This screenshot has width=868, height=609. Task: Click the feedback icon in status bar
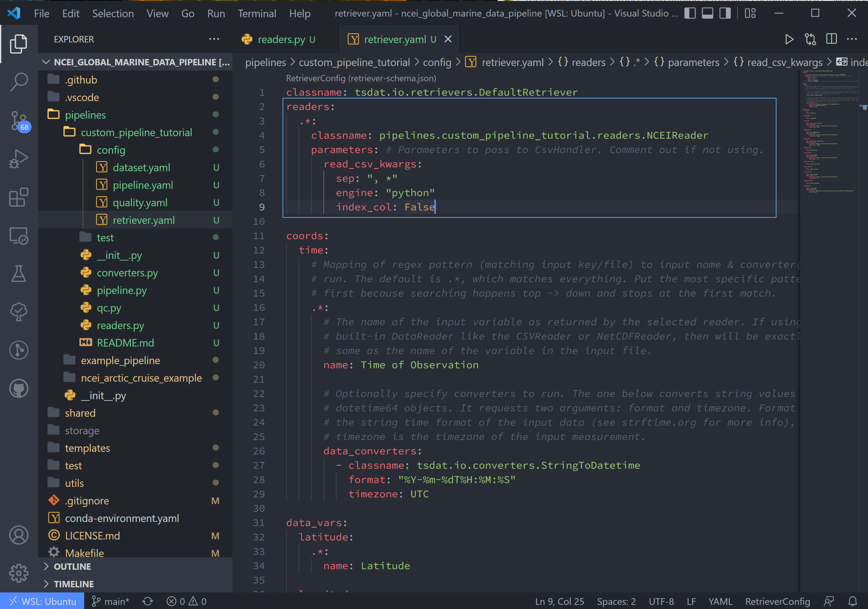[x=829, y=601]
